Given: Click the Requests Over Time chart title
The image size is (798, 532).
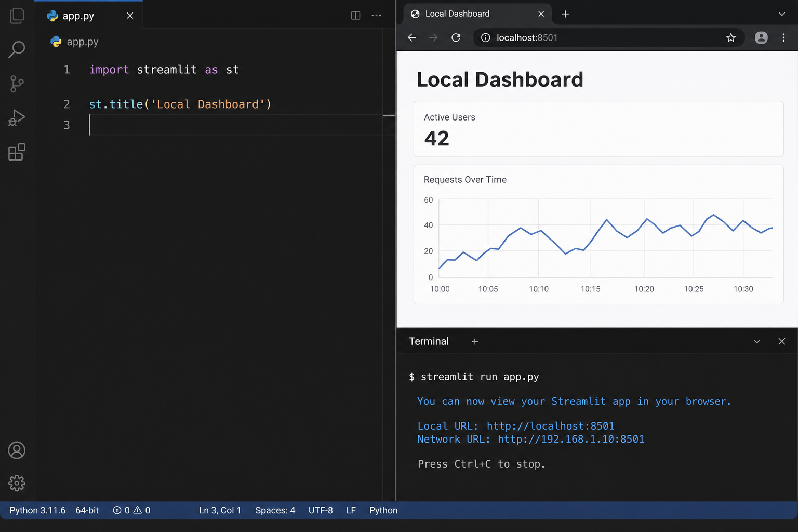Looking at the screenshot, I should [x=465, y=180].
